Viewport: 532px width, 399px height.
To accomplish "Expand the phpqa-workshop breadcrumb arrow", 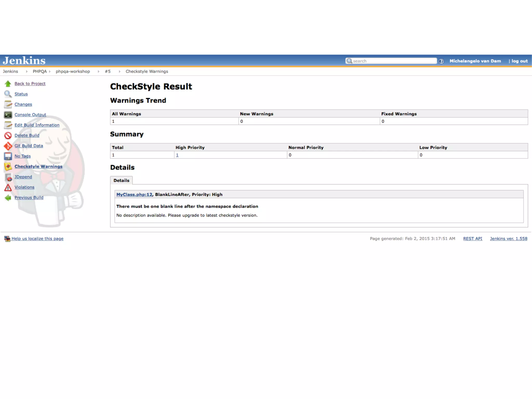I will pos(98,71).
